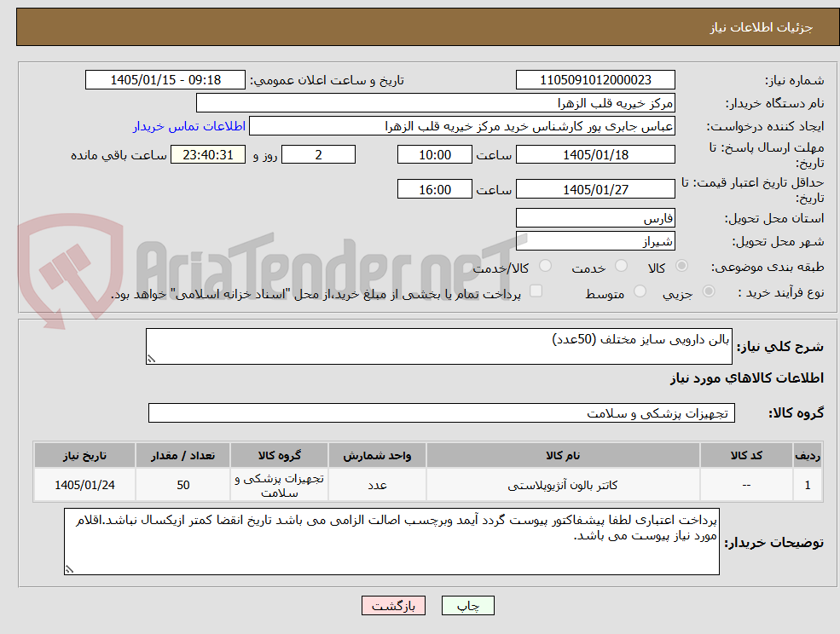Viewport: 840px width, 634px height.
Task: Click the چاپ (print) button
Action: tap(467, 606)
